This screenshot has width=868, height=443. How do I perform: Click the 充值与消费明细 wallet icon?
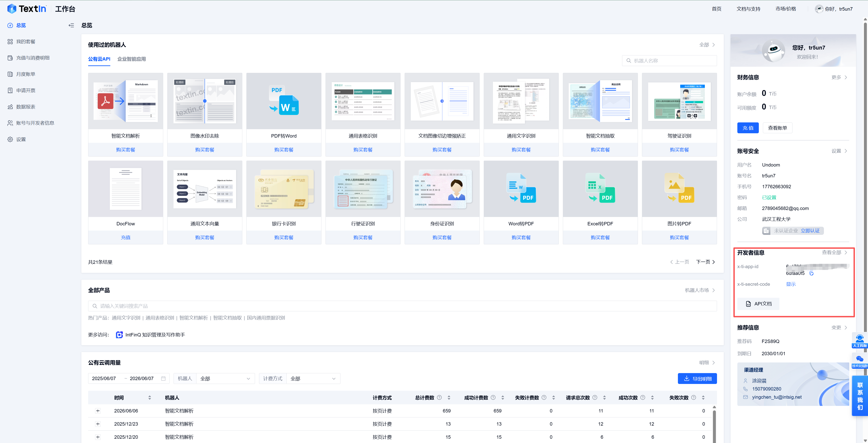click(10, 58)
